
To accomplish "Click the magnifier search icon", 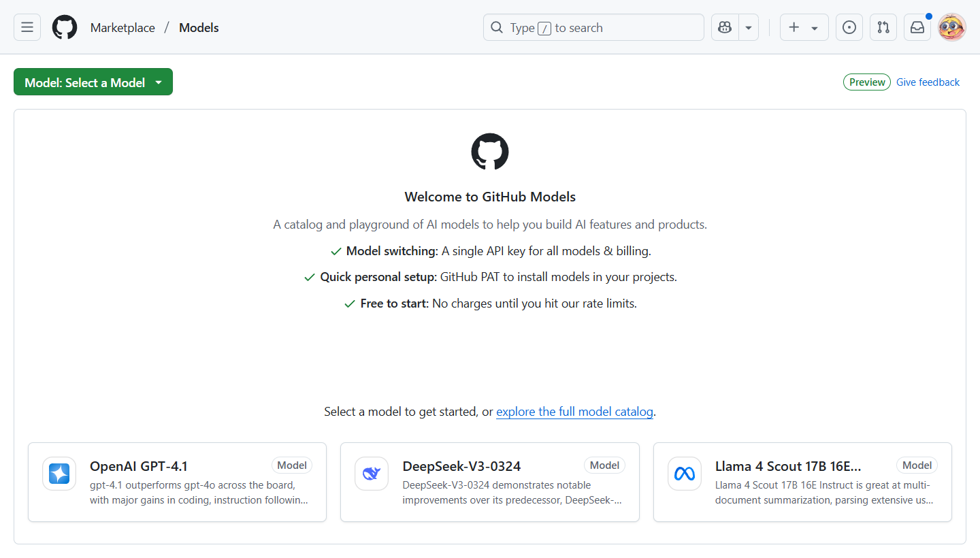I will point(497,28).
